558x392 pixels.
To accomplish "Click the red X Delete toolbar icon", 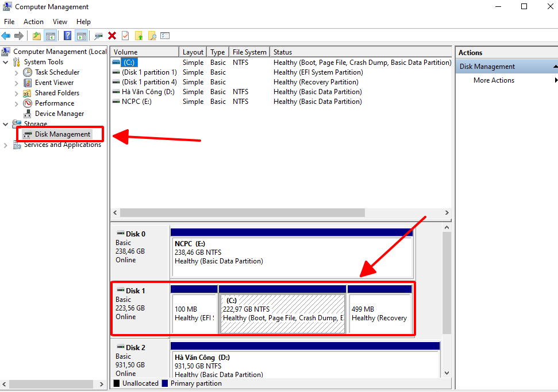I will click(112, 36).
